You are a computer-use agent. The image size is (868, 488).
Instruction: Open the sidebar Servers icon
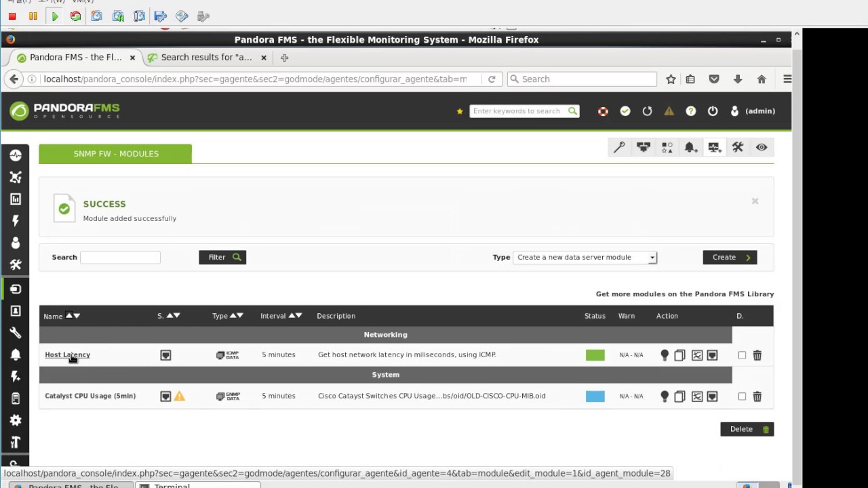tap(16, 399)
